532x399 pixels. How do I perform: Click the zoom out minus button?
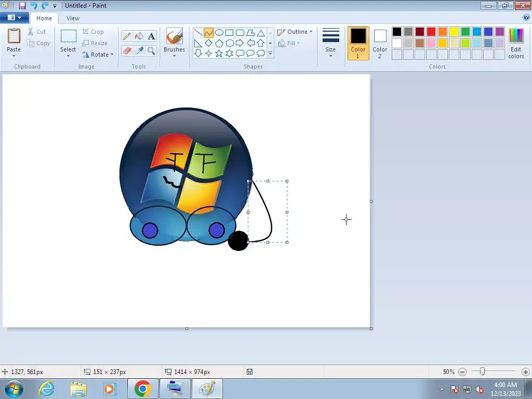[462, 372]
